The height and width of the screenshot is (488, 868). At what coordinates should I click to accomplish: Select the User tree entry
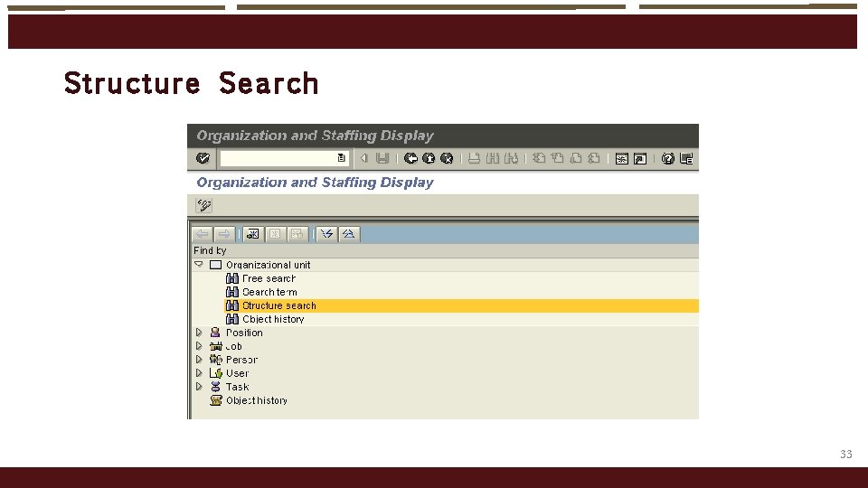pos(237,373)
